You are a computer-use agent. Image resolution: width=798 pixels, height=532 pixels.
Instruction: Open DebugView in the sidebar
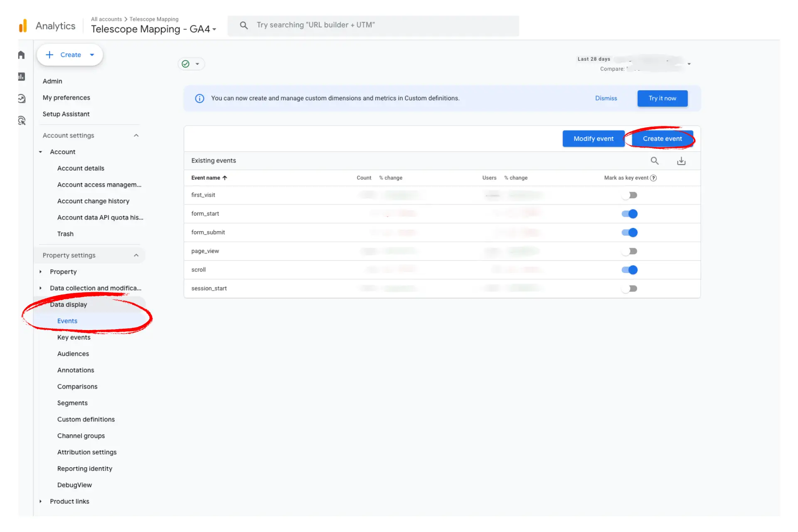pos(74,485)
